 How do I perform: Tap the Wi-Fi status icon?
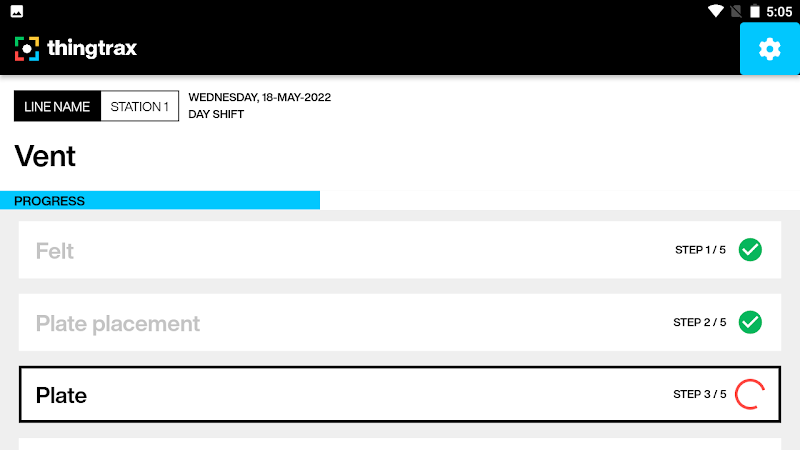715,11
